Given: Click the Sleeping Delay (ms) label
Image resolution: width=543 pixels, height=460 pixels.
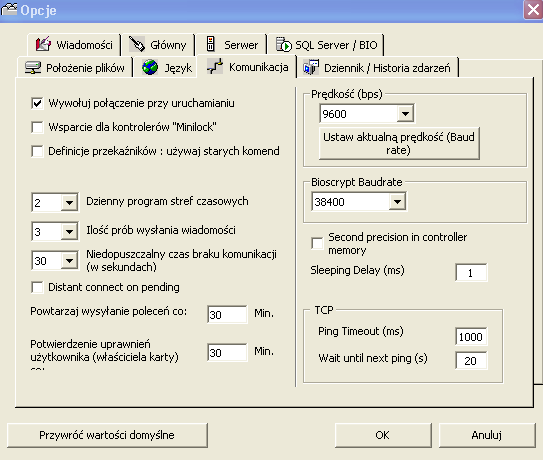Looking at the screenshot, I should coord(357,270).
